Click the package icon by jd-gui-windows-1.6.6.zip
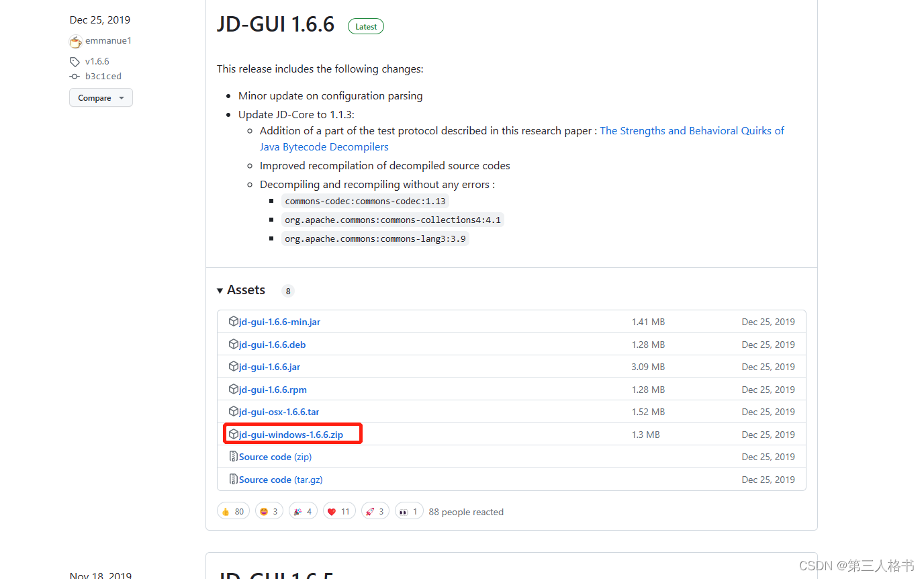Image resolution: width=924 pixels, height=579 pixels. 234,434
